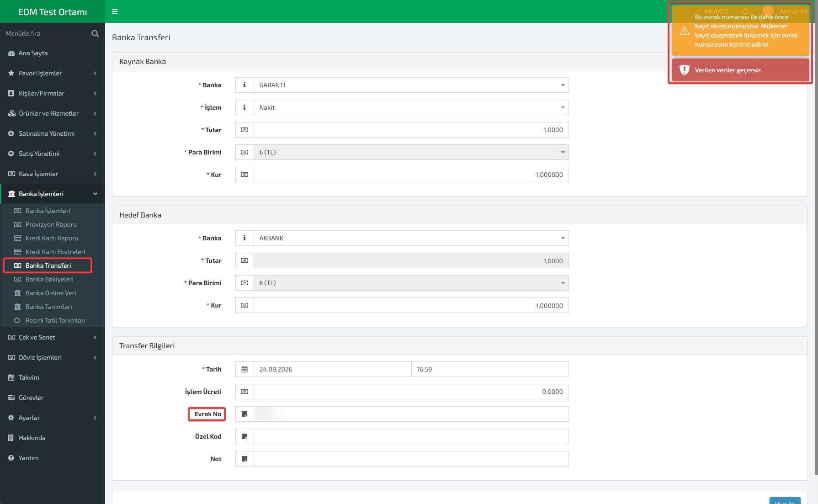Dismiss the red 'Verilen veriler geçersiz' alert
The image size is (818, 504).
point(741,70)
